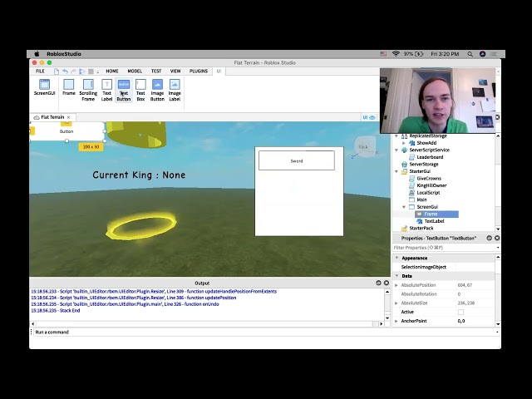Click the stop icon in quick toolbar
Image resolution: width=532 pixels, height=399 pixels.
coord(91,71)
